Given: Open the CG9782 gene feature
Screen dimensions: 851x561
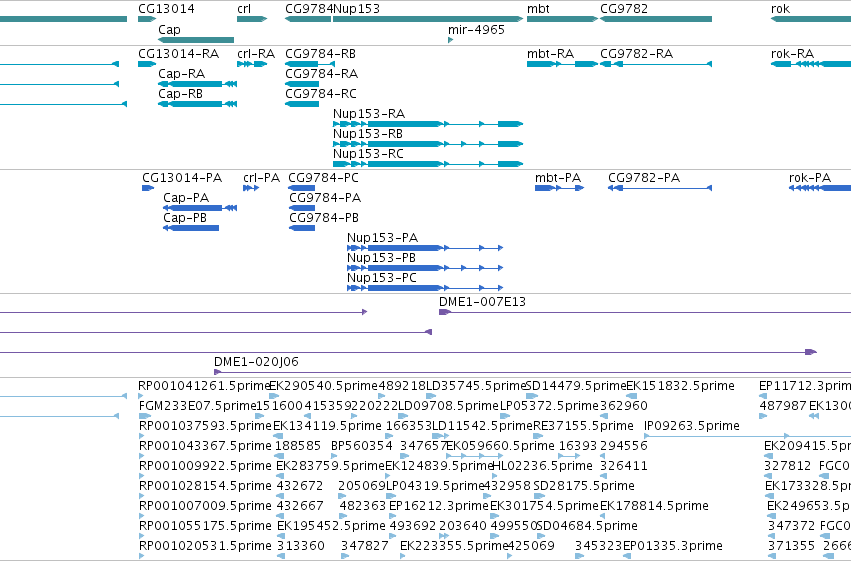Looking at the screenshot, I should (656, 19).
